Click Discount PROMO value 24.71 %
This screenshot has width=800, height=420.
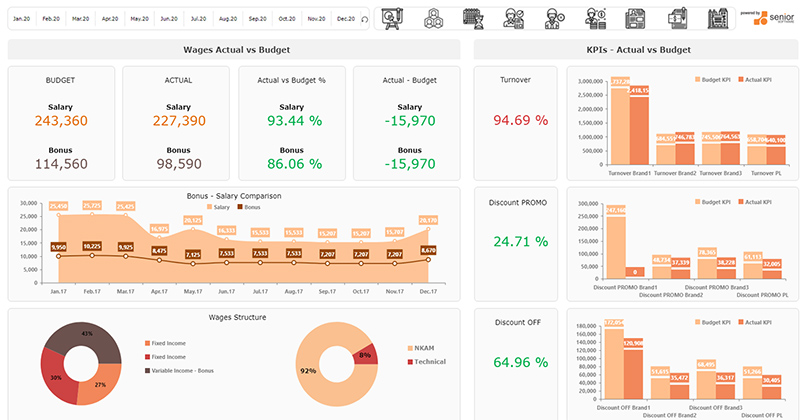[x=520, y=241]
